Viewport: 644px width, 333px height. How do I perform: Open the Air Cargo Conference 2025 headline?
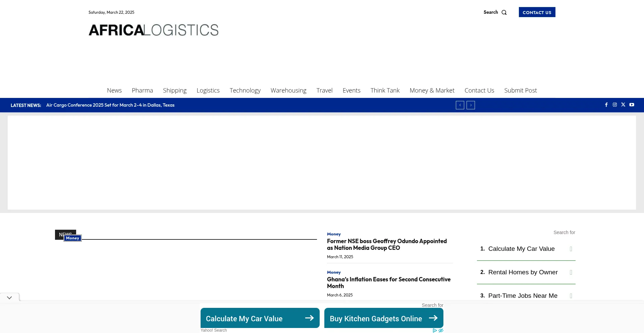[x=110, y=105]
